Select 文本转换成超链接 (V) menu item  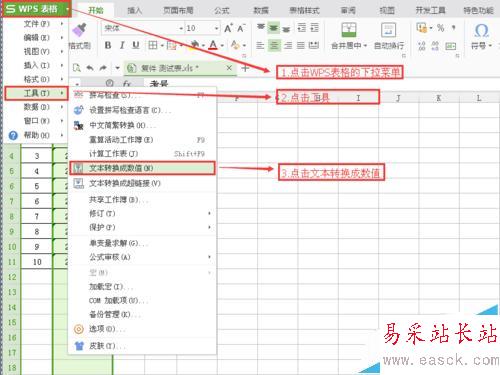142,183
